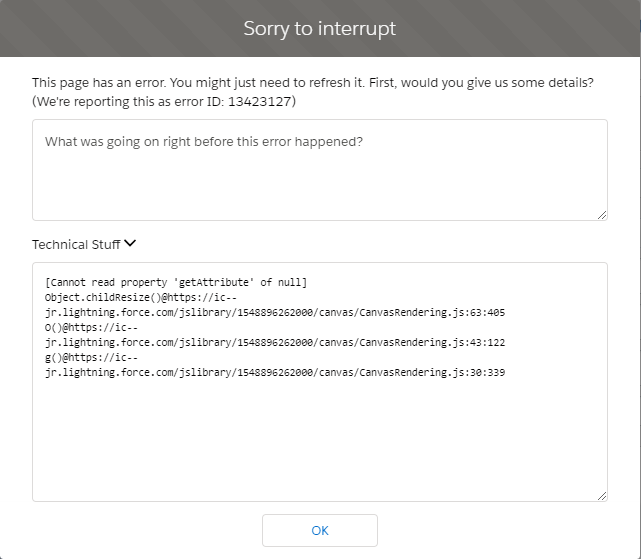Click the CanvasRendering.js:30:339 line

pyautogui.click(x=275, y=373)
